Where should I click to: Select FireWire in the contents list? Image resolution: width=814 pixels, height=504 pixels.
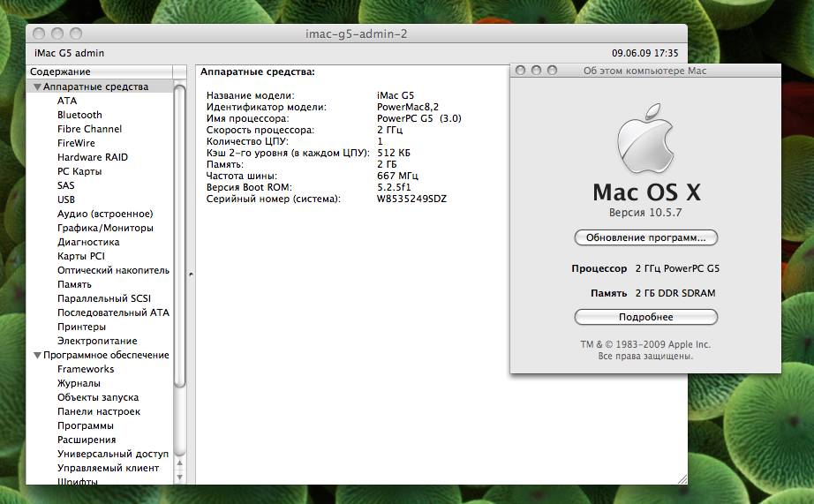tap(76, 143)
